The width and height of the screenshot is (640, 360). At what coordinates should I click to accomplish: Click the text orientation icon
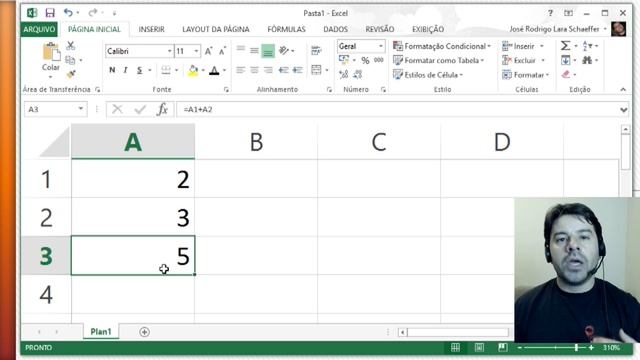click(284, 51)
